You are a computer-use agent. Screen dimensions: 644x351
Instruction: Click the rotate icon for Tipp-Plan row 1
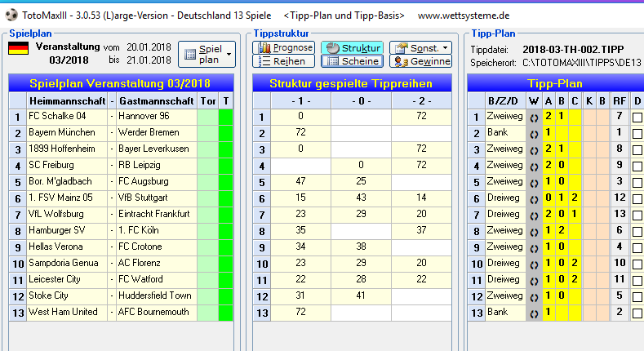pyautogui.click(x=534, y=118)
